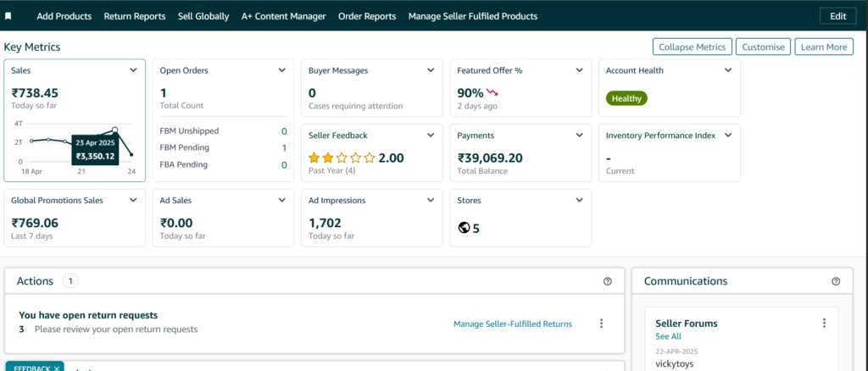Open Return Reports from top menu
This screenshot has width=868, height=371.
tap(134, 16)
